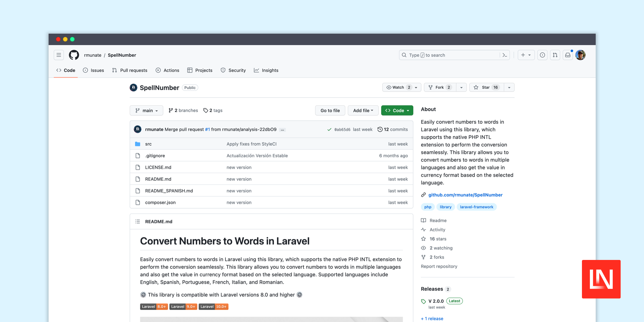Viewport: 644px width, 322px height.
Task: Fork the repository
Action: coord(440,87)
